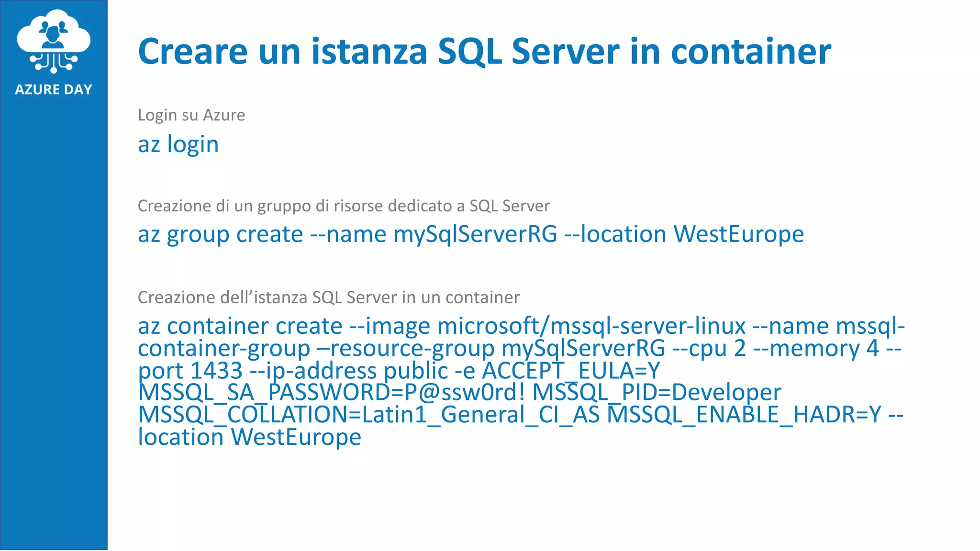Select the 'az login' command text

click(x=178, y=144)
